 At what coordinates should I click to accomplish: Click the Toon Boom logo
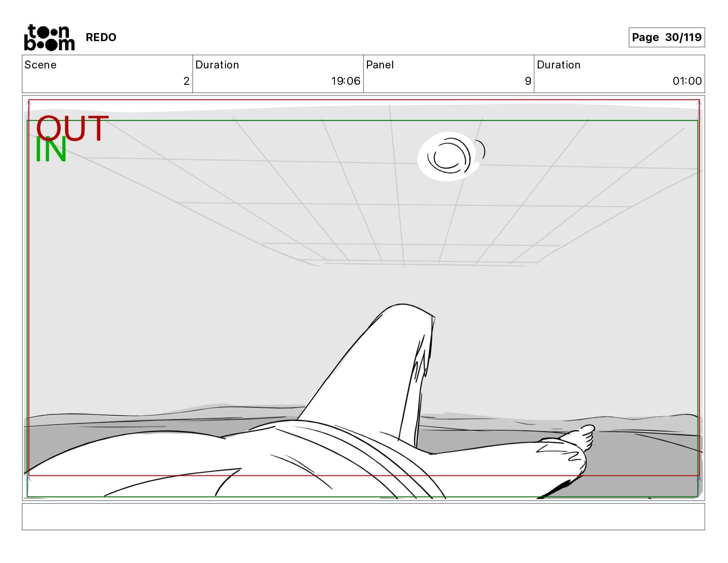(49, 38)
